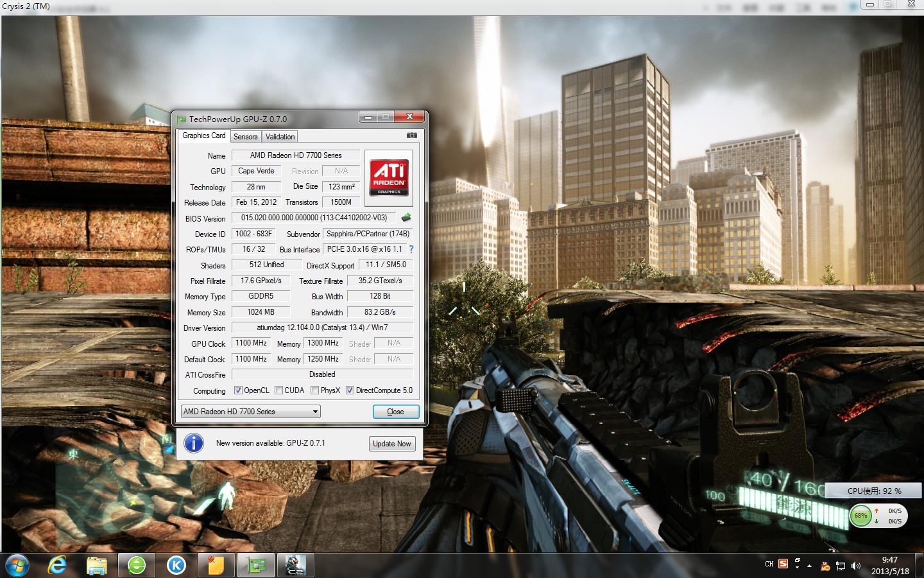Click the Close button in GPU-Z

coord(396,412)
